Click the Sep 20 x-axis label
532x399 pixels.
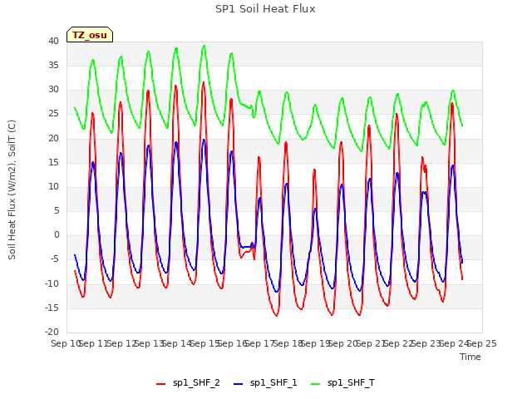click(x=343, y=343)
